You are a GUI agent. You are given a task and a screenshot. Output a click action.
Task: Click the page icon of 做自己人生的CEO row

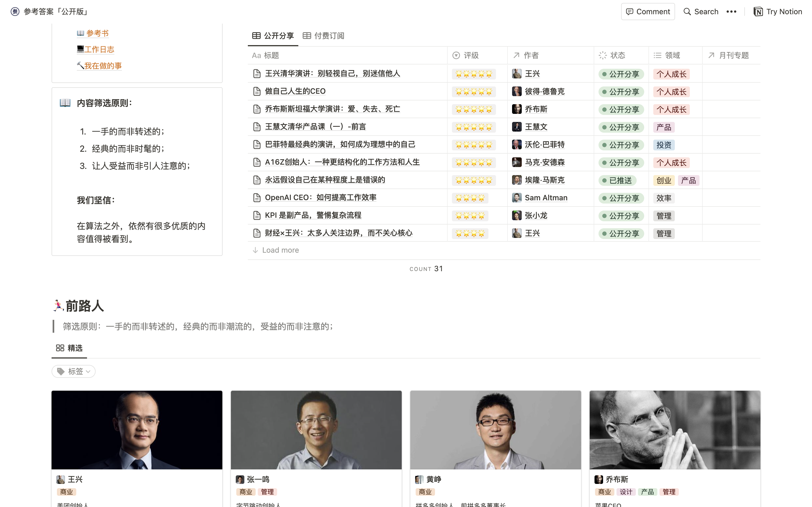pyautogui.click(x=257, y=92)
